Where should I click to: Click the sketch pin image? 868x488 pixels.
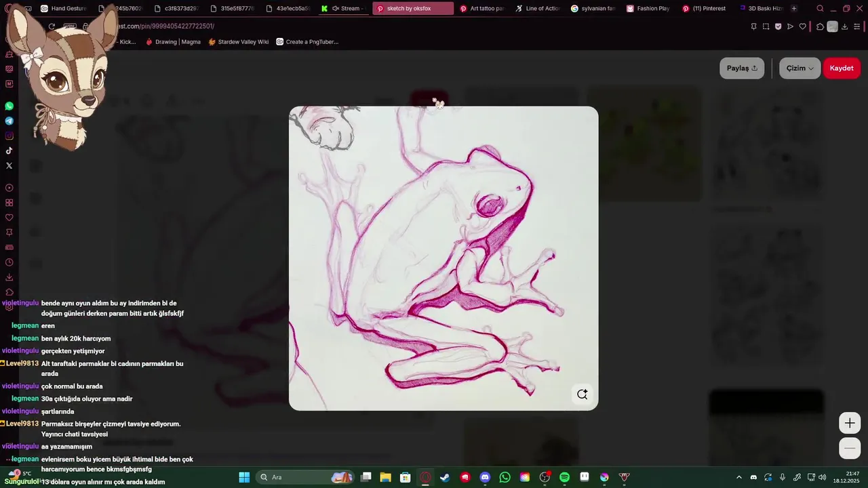[x=443, y=258]
